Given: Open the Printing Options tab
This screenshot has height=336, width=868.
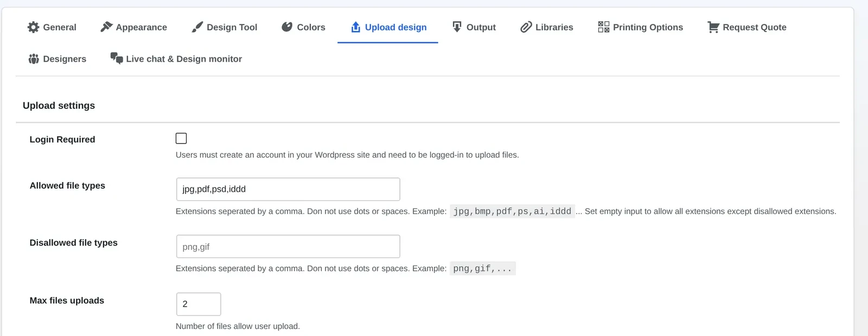Looking at the screenshot, I should [x=641, y=27].
